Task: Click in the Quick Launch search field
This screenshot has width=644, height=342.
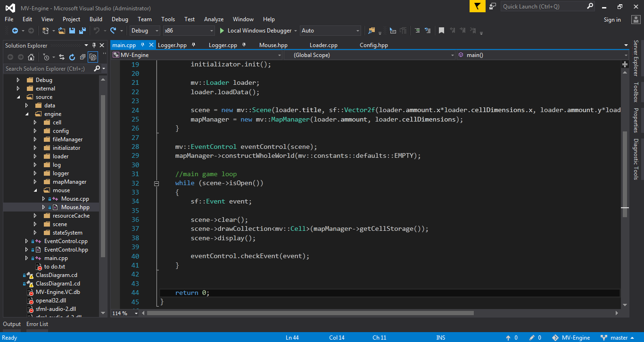Action: (542, 7)
